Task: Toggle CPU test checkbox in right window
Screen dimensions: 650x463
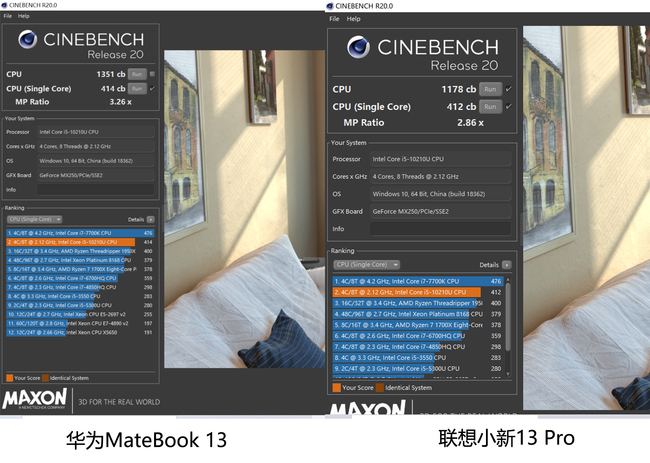Action: [509, 89]
